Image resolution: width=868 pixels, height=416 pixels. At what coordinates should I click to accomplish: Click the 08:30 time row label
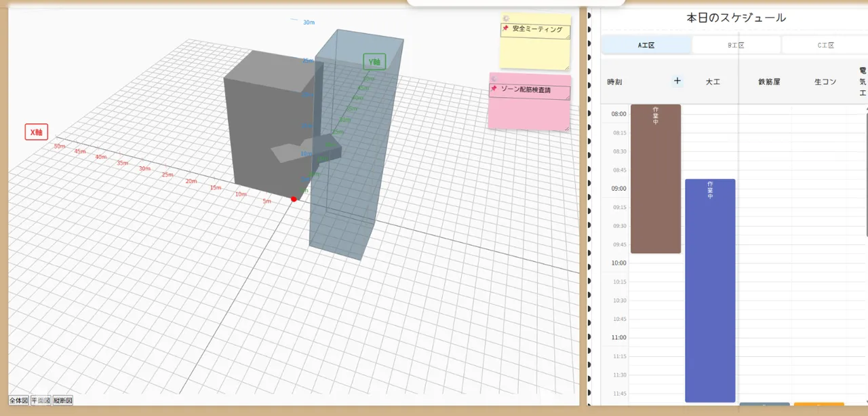[620, 151]
